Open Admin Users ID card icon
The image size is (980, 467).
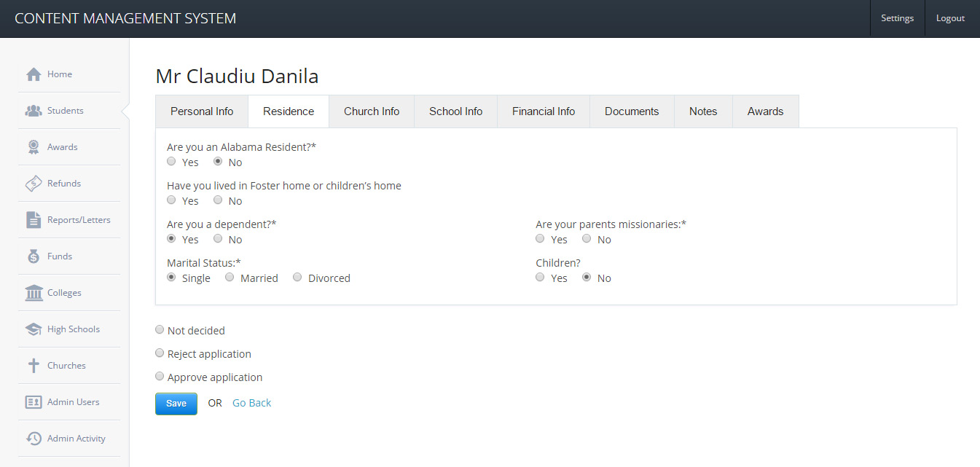(x=34, y=402)
